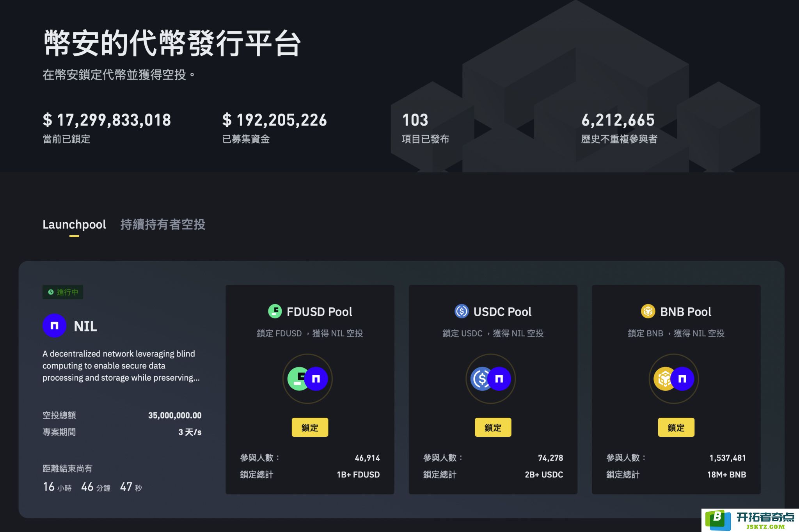Viewport: 799px width, 532px height.
Task: Open the USDC Pool title
Action: click(502, 312)
